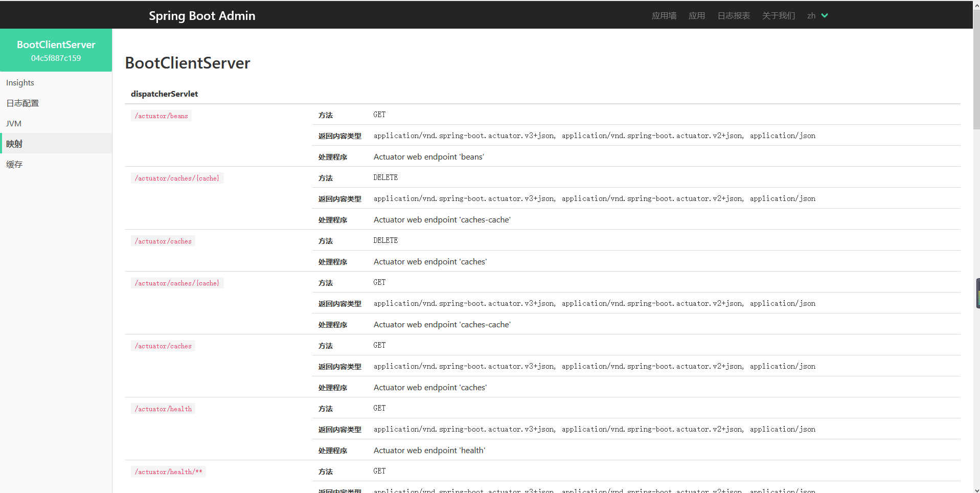Click the /actuator/beans path tag
The width and height of the screenshot is (980, 493).
pyautogui.click(x=161, y=116)
